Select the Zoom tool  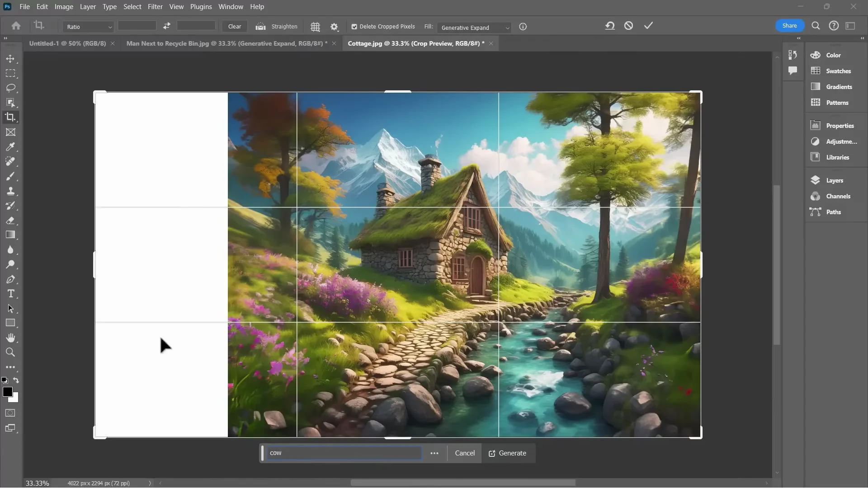coord(10,353)
